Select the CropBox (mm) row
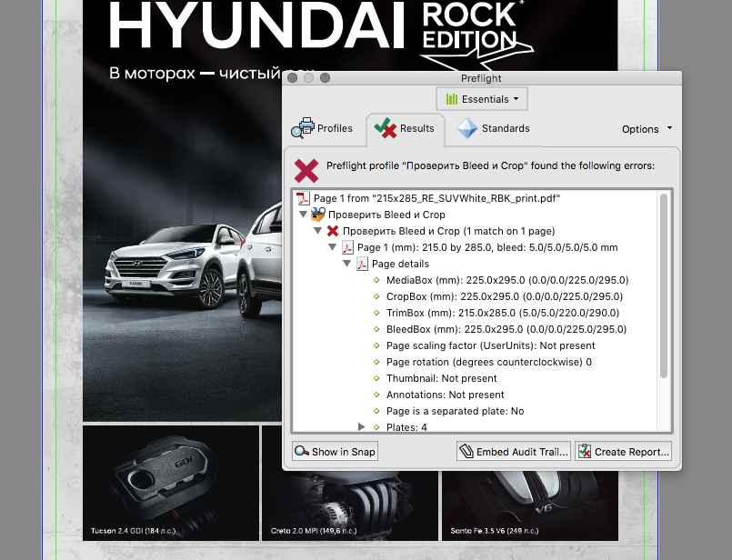The image size is (732, 560). [505, 296]
